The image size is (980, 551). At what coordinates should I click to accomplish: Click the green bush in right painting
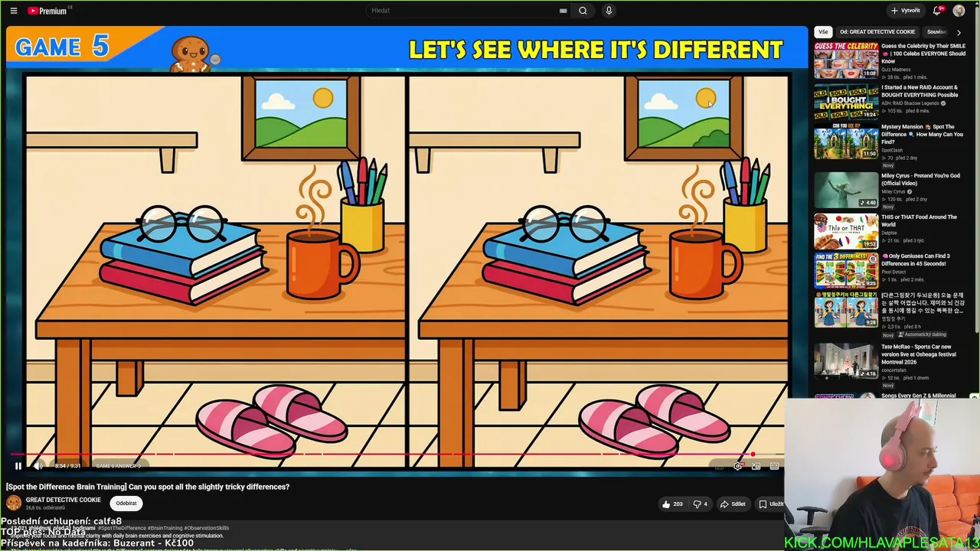point(713,138)
